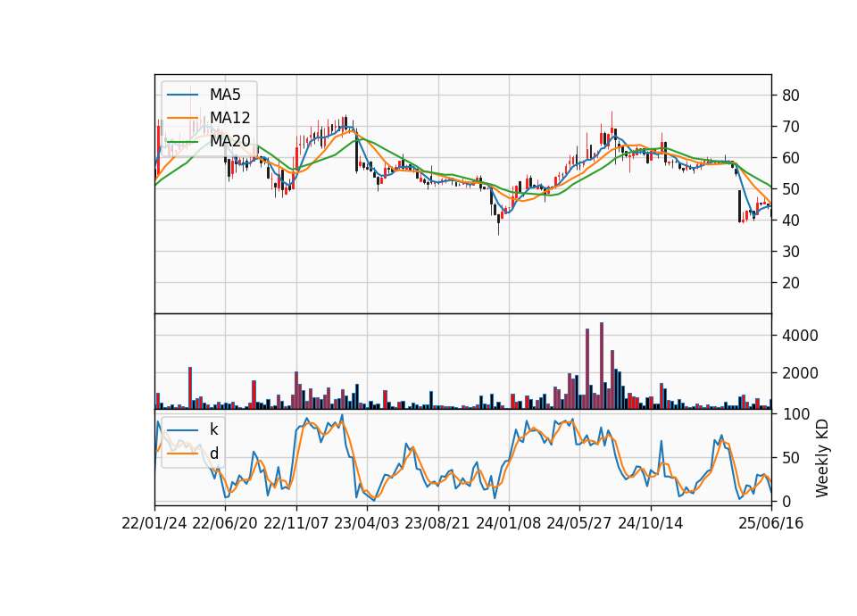The height and width of the screenshot is (616, 857).
Task: Click the MA20 legend label
Action: click(229, 141)
